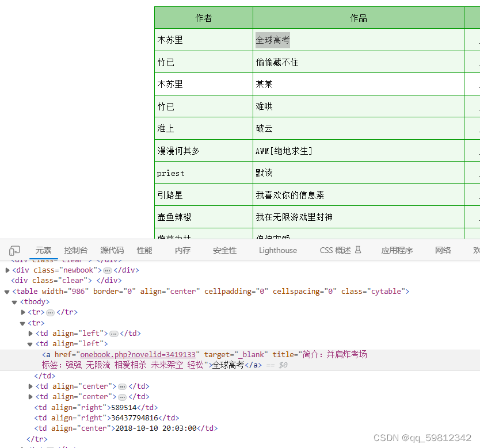Open the 默读 book entry
Image resolution: width=480 pixels, height=448 pixels.
[x=264, y=173]
